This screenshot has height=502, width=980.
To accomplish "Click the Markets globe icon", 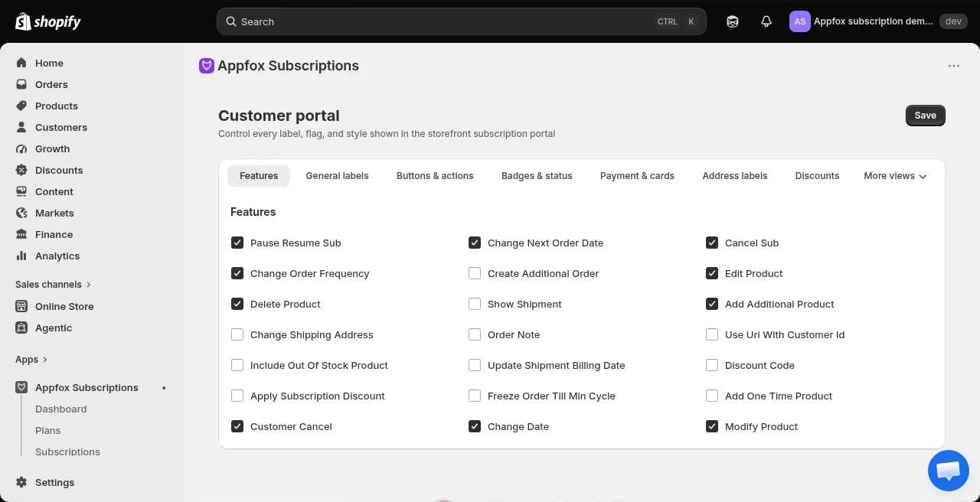I will click(x=21, y=213).
